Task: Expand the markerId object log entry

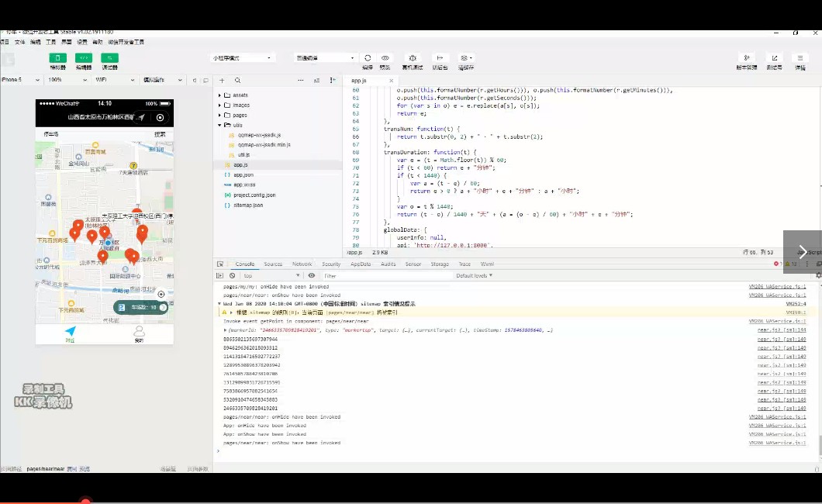Action: click(x=225, y=330)
